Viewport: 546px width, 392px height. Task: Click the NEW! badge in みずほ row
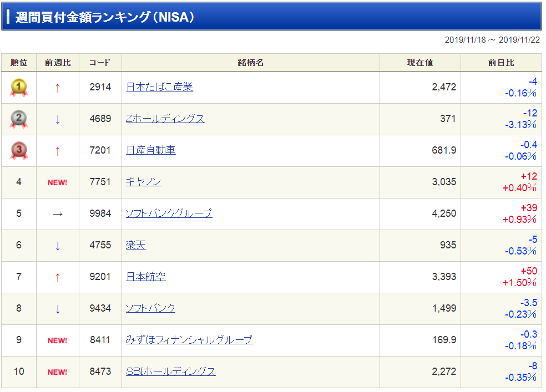tap(58, 340)
